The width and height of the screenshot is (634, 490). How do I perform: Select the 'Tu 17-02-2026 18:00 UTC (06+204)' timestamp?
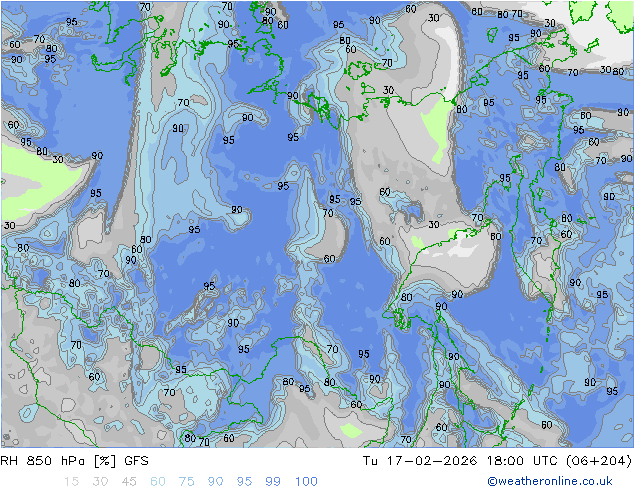[x=497, y=461]
